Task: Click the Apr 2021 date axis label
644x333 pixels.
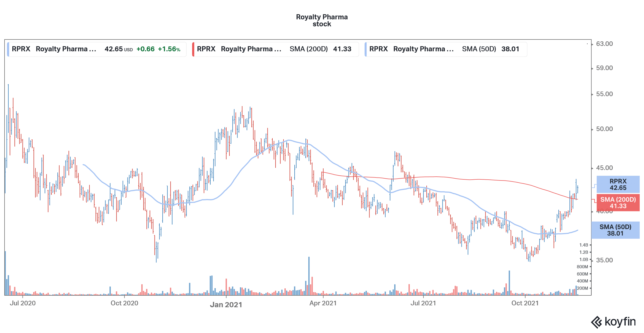Action: (323, 303)
